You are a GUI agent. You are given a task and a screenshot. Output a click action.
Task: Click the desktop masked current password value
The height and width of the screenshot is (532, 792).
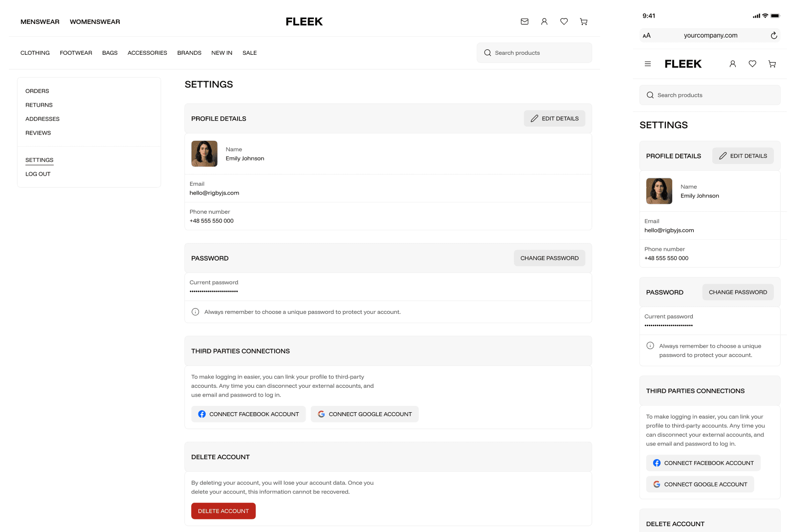point(214,291)
